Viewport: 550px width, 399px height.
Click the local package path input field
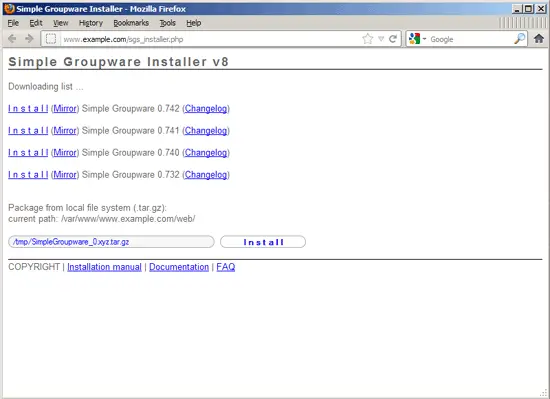pos(111,242)
